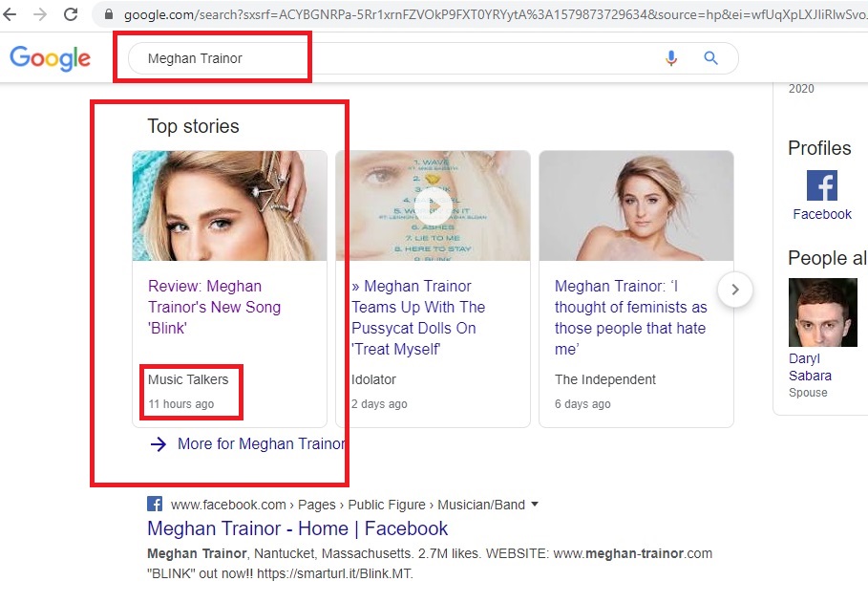Viewport: 868px width, 603px height.
Task: Activate voice search microphone icon
Action: [x=671, y=58]
